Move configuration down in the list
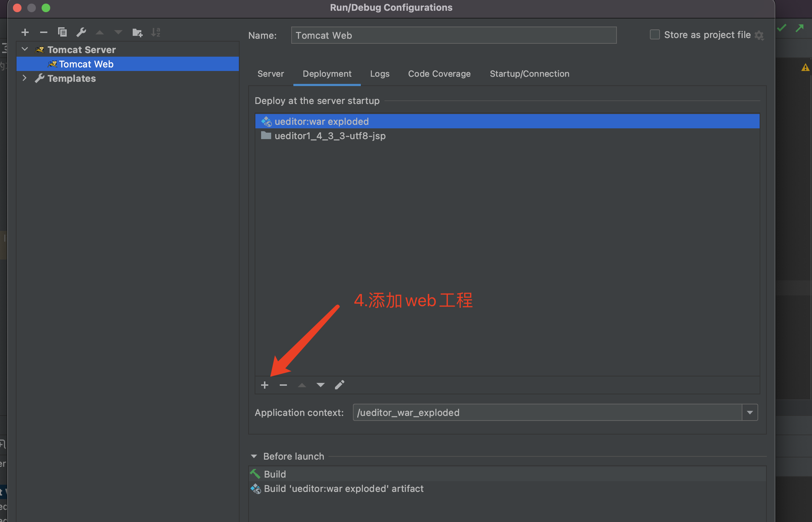The image size is (812, 522). (x=118, y=33)
